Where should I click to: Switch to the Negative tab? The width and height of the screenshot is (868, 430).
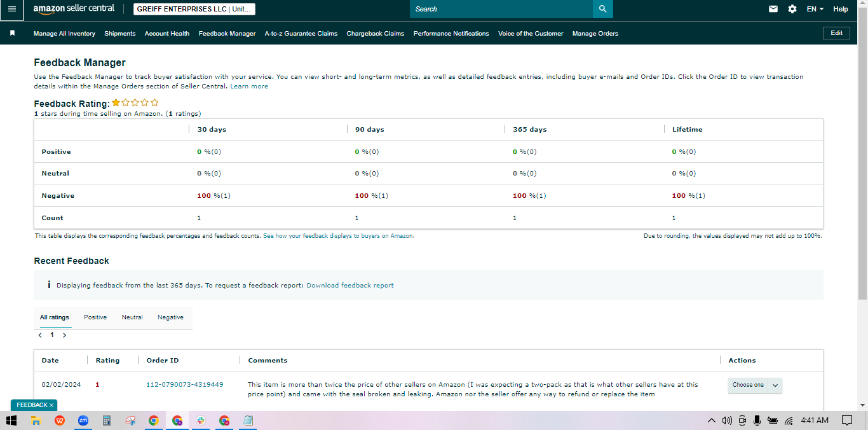pyautogui.click(x=170, y=317)
